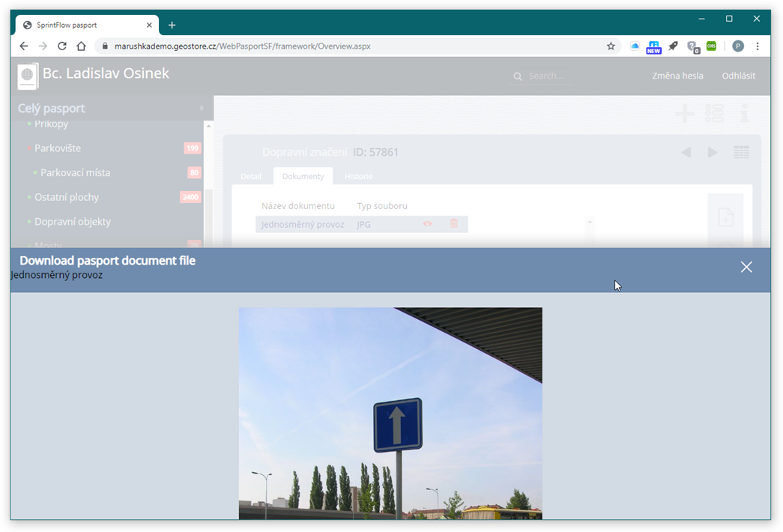Click the one-way sign photo preview
Image resolution: width=783 pixels, height=532 pixels.
click(390, 413)
